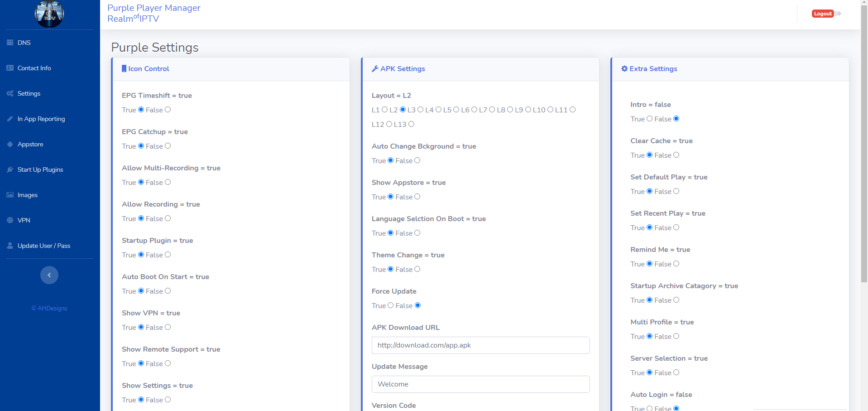Select layout L1 radio button

tap(385, 110)
